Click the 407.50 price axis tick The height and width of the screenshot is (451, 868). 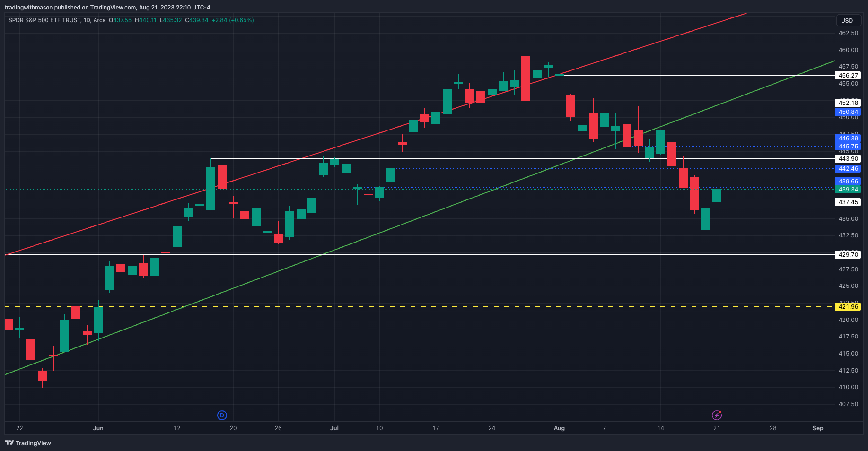pyautogui.click(x=848, y=404)
